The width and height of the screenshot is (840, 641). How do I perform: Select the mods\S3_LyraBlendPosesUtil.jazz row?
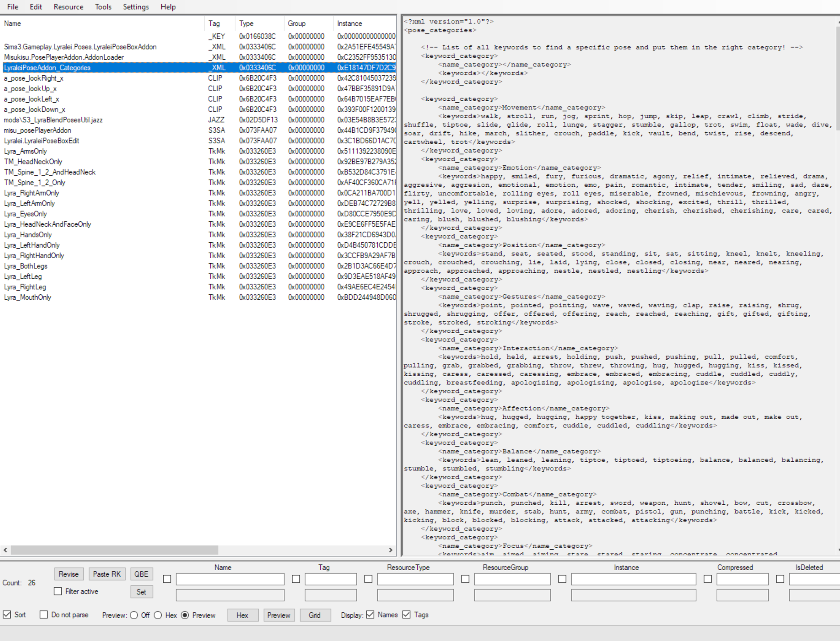pos(199,120)
